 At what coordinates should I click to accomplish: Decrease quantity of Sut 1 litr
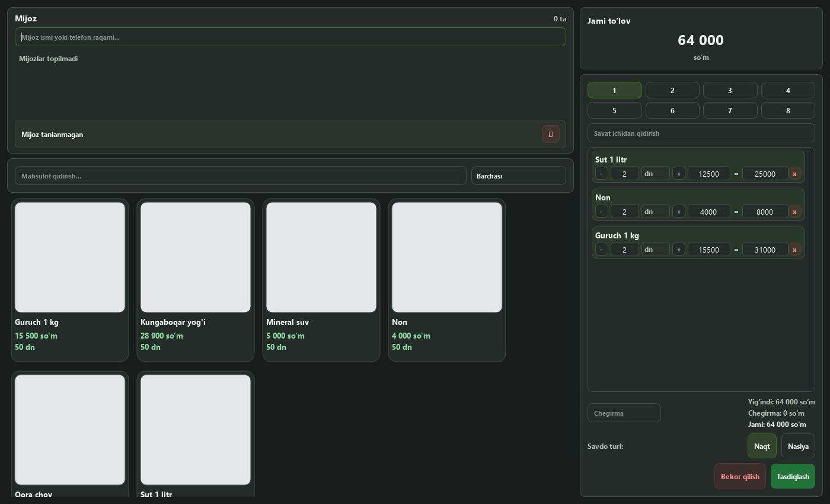pos(602,174)
